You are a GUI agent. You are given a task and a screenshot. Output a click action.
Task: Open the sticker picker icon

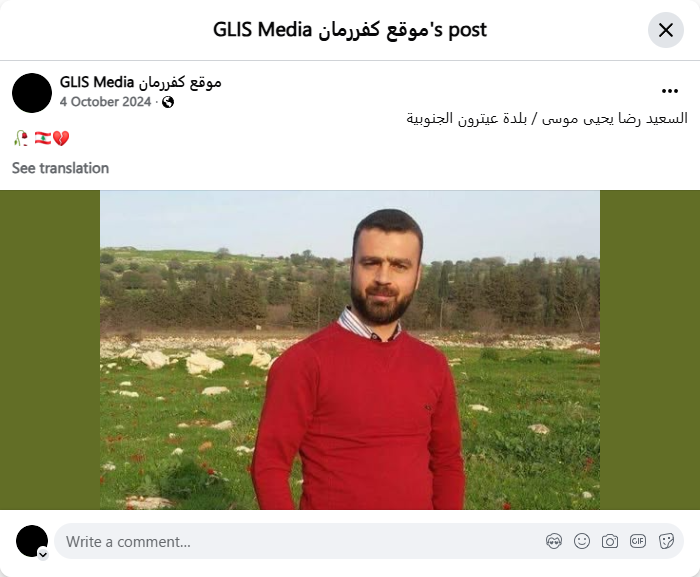point(666,541)
